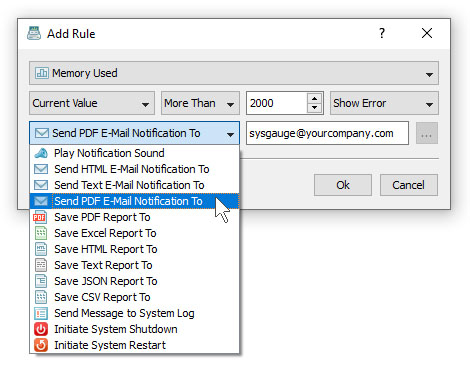Click the orange Initiate System Restart icon
This screenshot has width=470, height=365.
41,345
